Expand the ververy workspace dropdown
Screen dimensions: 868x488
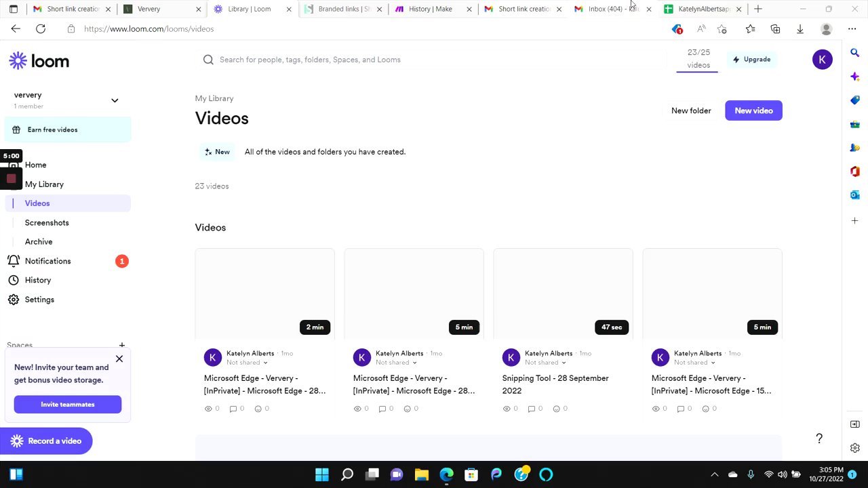click(115, 100)
